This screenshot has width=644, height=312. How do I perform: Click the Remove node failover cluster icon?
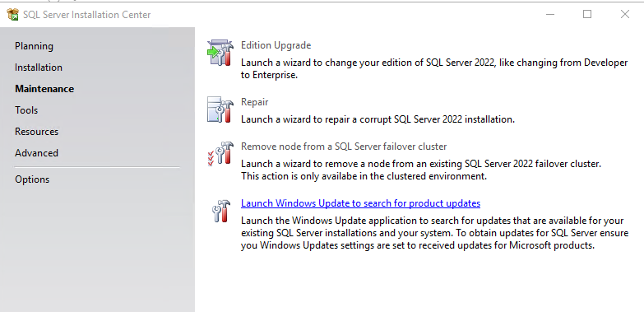pos(220,154)
